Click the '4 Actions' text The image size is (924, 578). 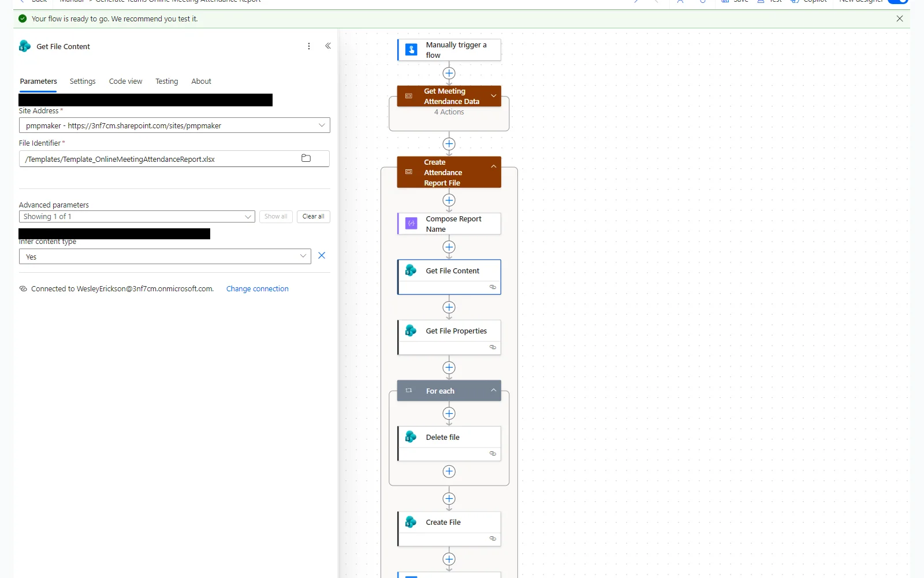[x=449, y=112]
